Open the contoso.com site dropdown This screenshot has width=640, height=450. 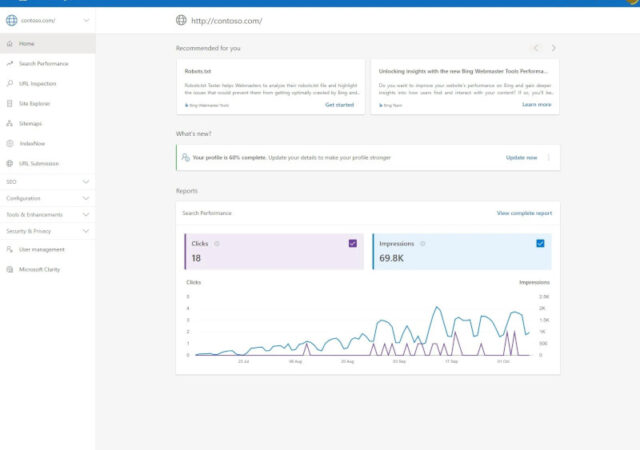86,20
